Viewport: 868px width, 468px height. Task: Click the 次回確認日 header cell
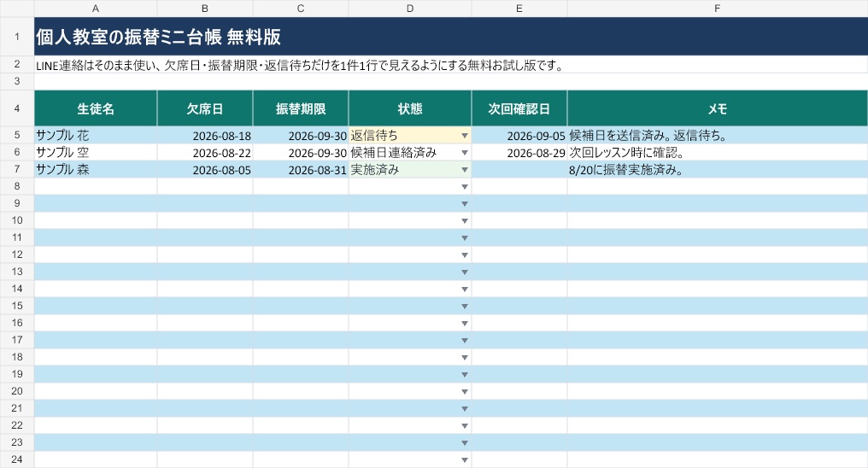coord(519,108)
